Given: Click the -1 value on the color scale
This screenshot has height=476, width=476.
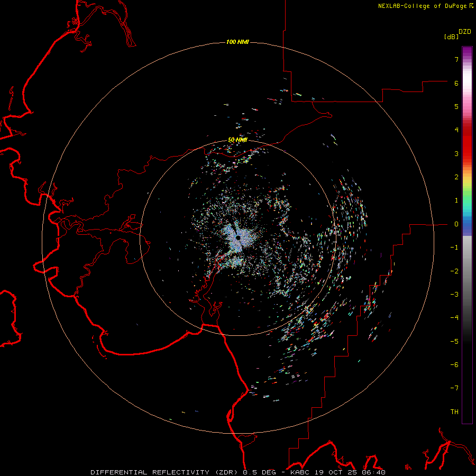Looking at the screenshot, I should point(454,248).
